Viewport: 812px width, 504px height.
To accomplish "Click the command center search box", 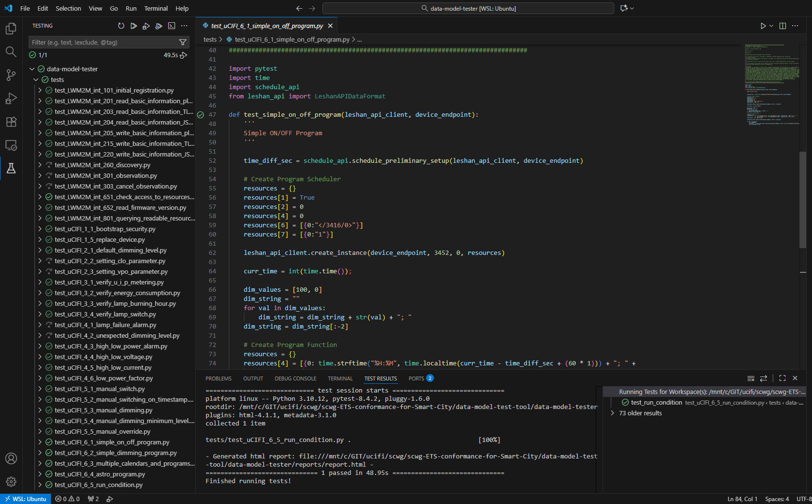I will click(x=468, y=8).
